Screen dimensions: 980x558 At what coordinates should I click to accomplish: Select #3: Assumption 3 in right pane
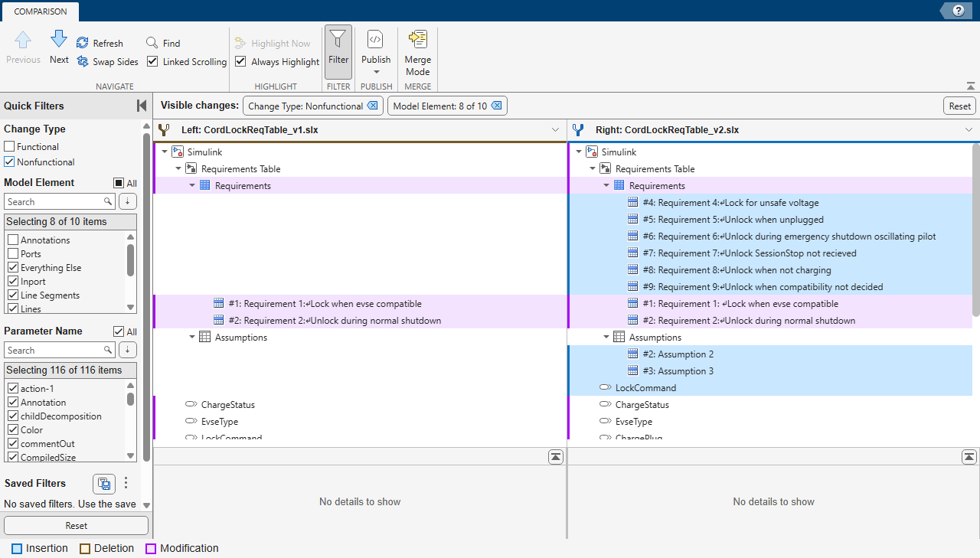(x=769, y=371)
